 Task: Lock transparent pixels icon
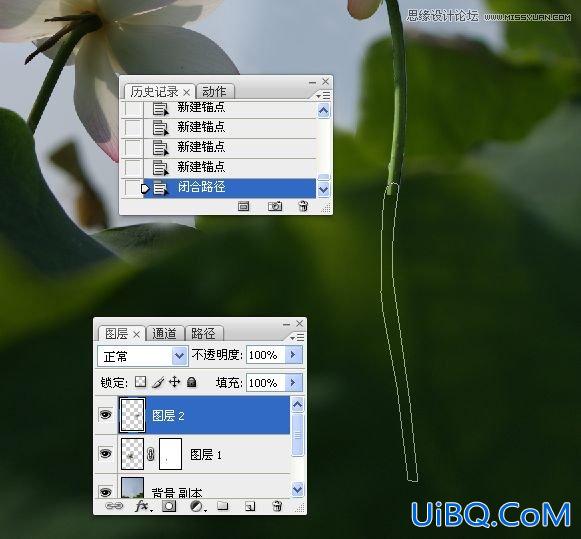140,382
